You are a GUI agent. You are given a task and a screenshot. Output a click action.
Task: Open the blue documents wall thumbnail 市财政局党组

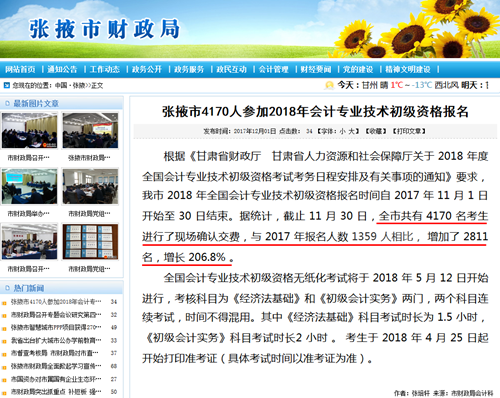(x=90, y=241)
